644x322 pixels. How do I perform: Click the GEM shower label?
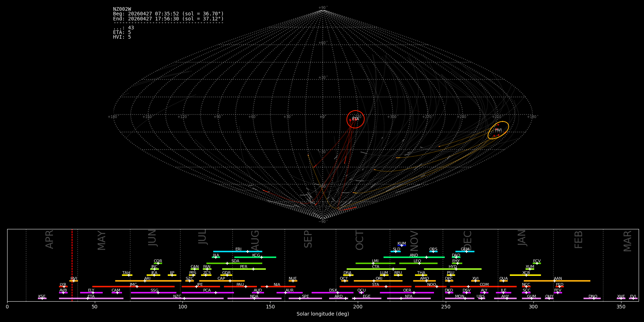click(x=465, y=249)
